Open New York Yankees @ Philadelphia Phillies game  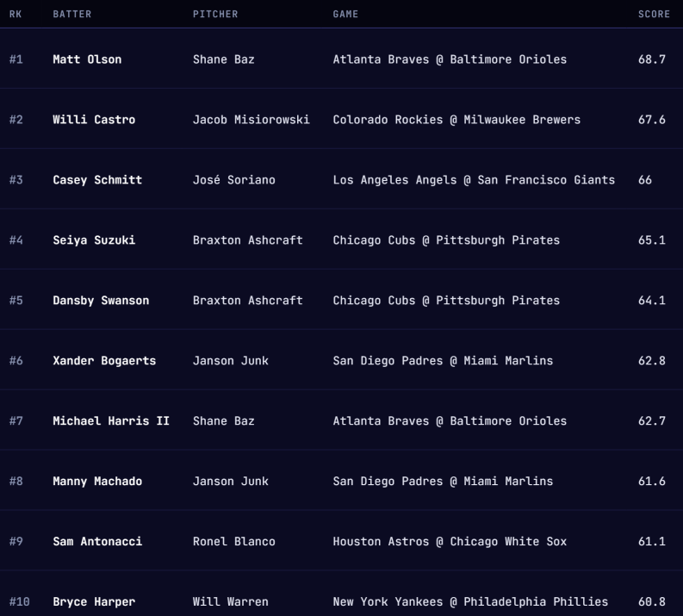[x=470, y=601]
